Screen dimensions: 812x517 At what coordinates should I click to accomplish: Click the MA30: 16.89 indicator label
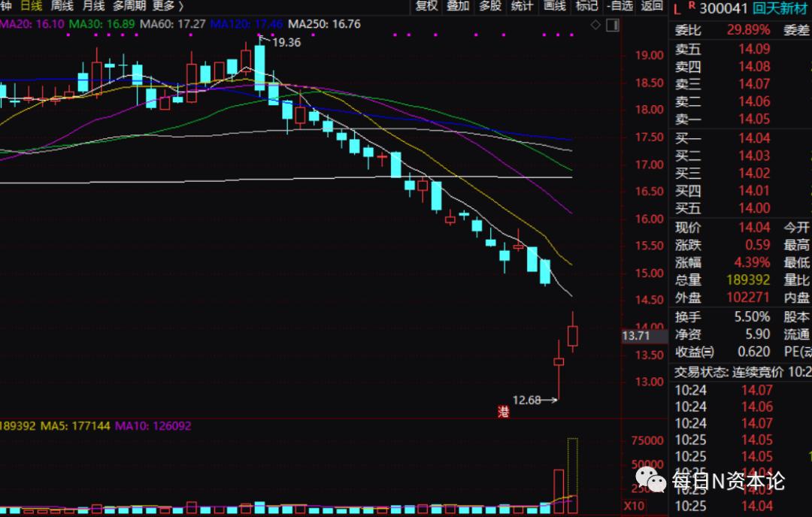click(x=101, y=24)
